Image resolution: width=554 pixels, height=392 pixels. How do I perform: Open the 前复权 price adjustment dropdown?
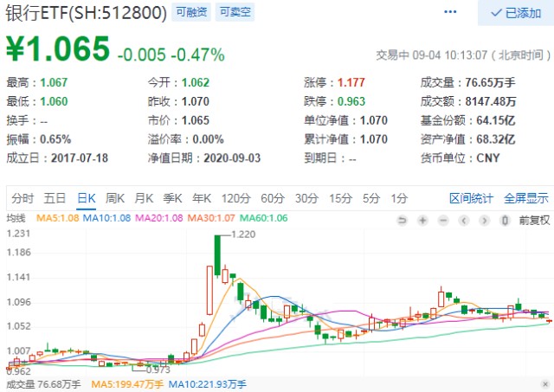click(x=534, y=221)
